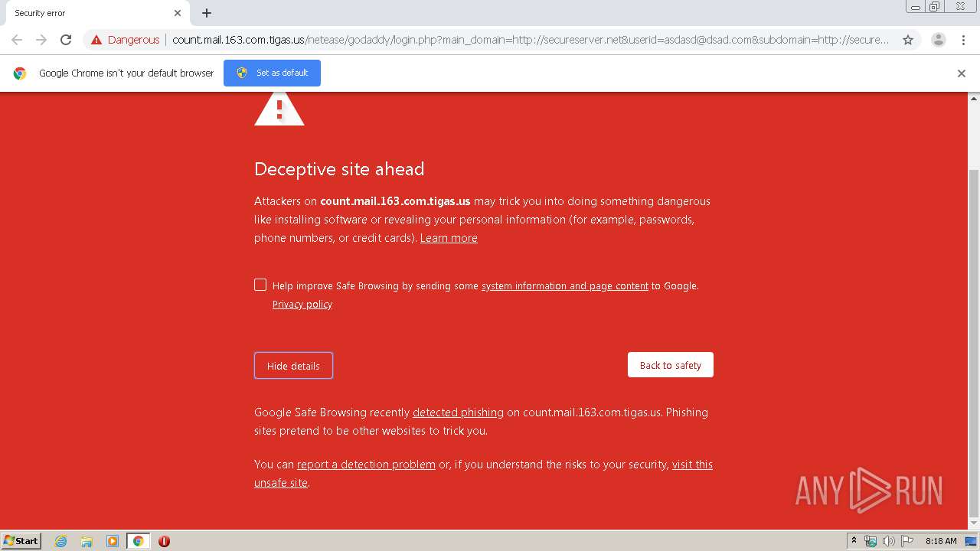Launch Internet Explorer from taskbar
This screenshot has height=551, width=980.
click(61, 541)
